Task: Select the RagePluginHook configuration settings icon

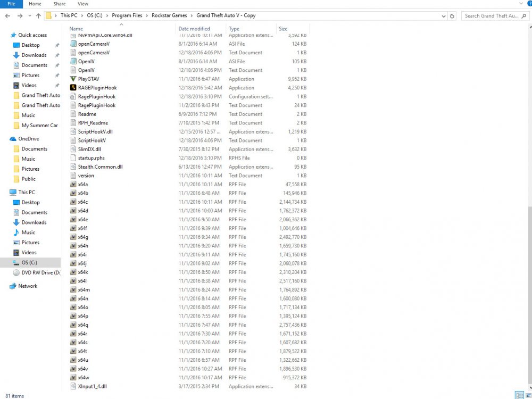Action: click(73, 96)
